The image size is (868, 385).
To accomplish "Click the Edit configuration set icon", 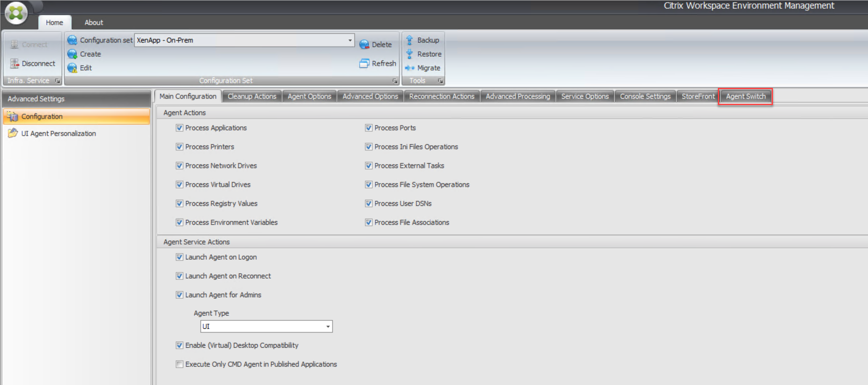I will (72, 68).
